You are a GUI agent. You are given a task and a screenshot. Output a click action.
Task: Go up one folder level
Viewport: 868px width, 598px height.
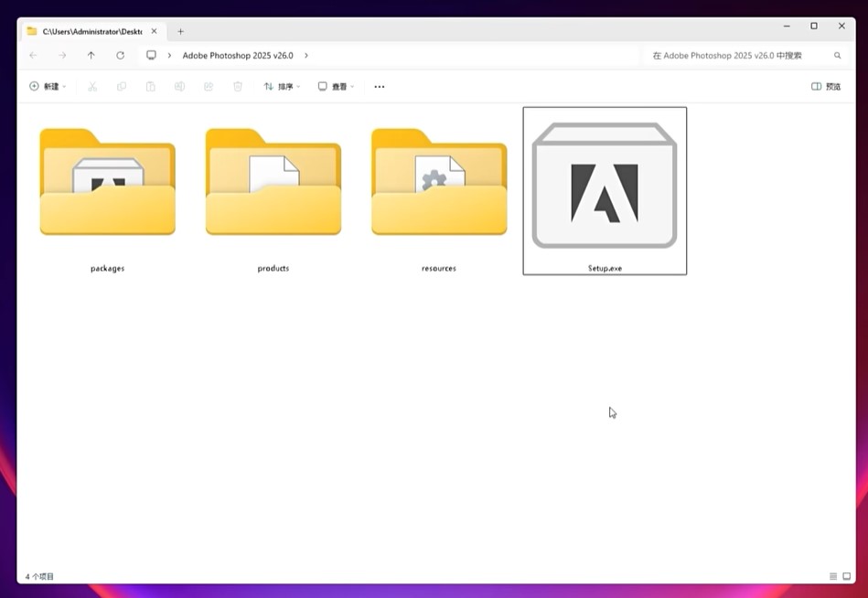point(91,55)
